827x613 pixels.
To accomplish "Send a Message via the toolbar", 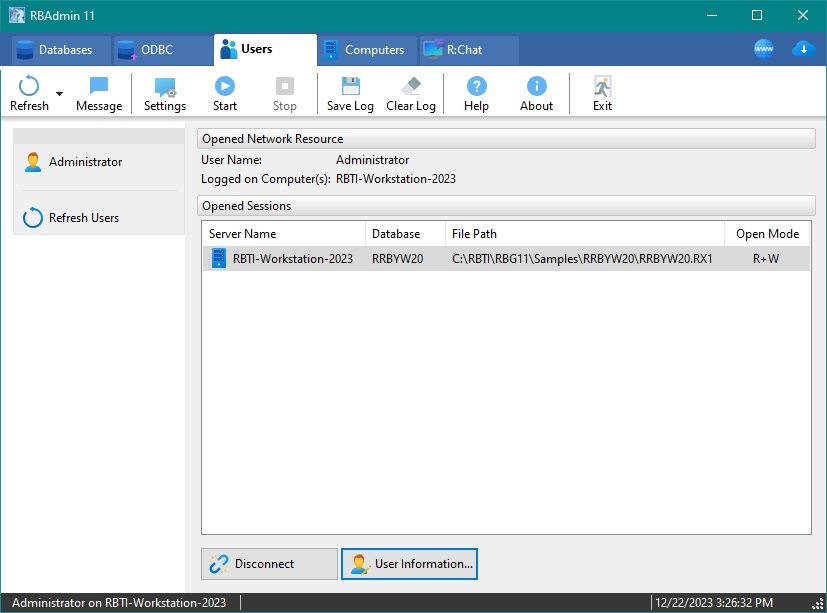I will (99, 93).
